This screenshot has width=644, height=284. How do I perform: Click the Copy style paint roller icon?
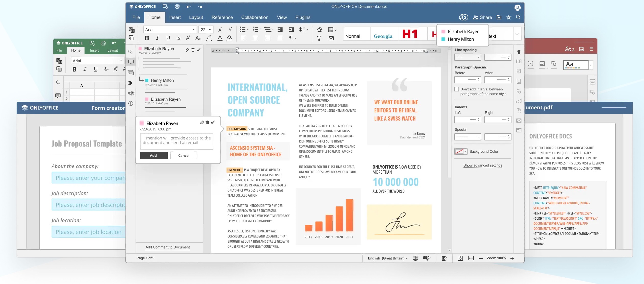(319, 38)
